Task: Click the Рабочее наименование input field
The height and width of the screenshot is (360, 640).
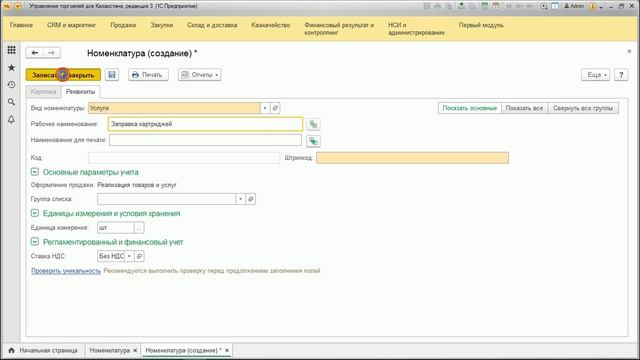Action: tap(205, 124)
